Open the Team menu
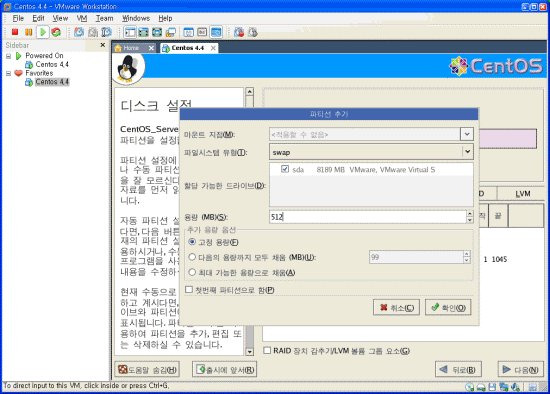The image size is (550, 394). point(105,18)
